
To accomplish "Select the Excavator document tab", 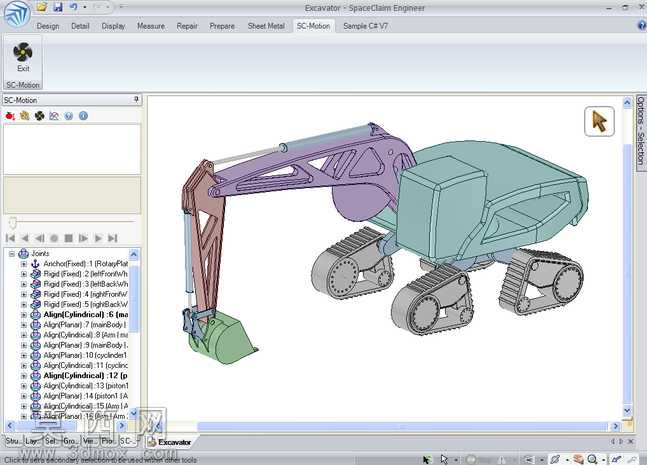I will [170, 442].
